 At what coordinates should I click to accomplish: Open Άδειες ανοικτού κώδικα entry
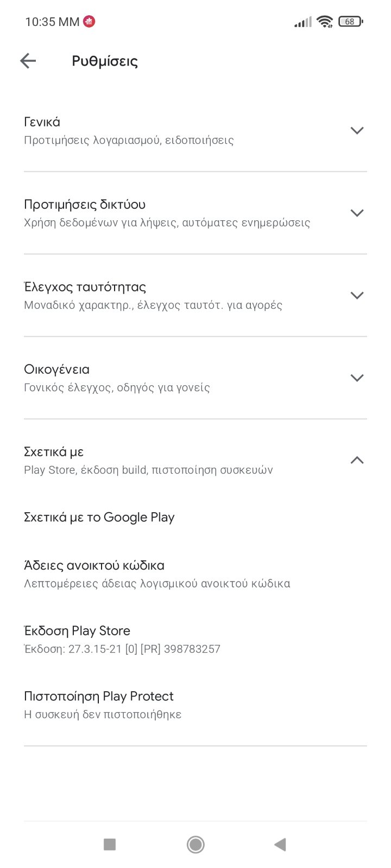(x=94, y=566)
